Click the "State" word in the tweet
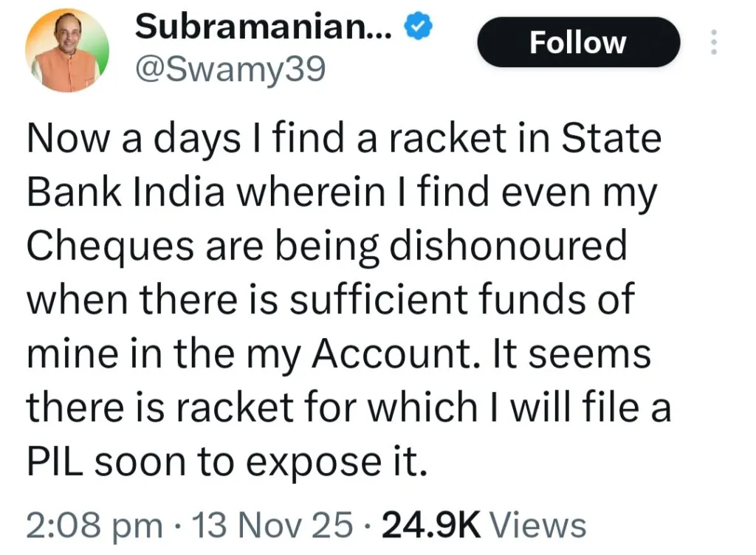Viewport: 756px width, 555px height. 611,139
